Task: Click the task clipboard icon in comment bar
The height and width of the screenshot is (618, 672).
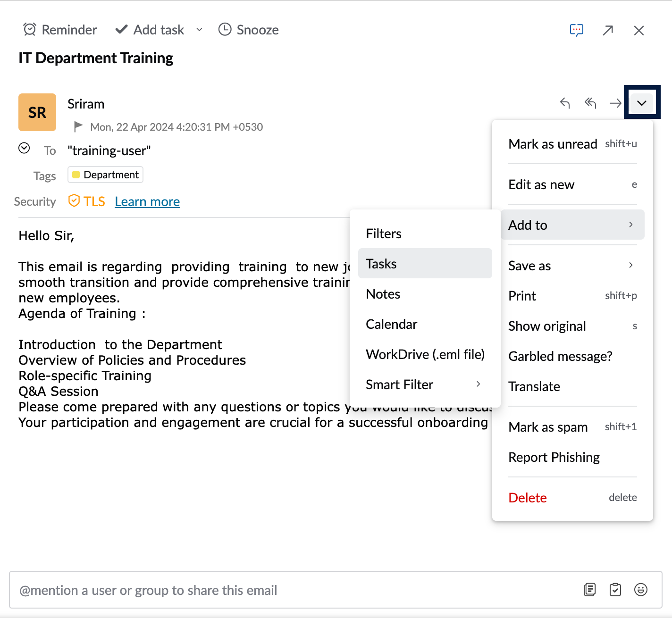Action: click(x=615, y=590)
